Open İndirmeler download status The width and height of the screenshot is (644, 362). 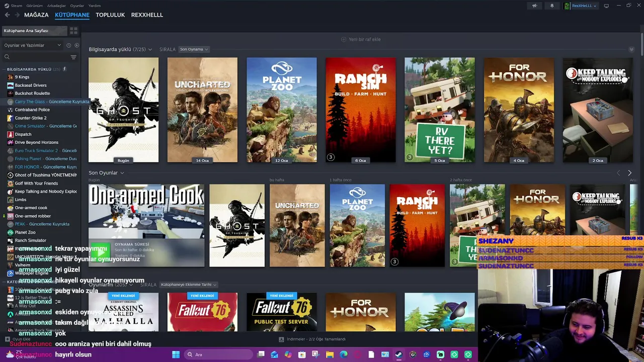tap(312, 339)
